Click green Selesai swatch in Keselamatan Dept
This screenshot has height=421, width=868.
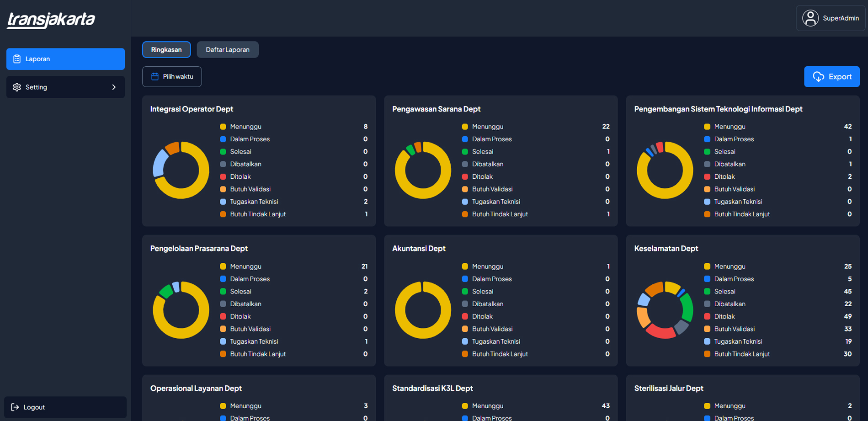(x=707, y=292)
